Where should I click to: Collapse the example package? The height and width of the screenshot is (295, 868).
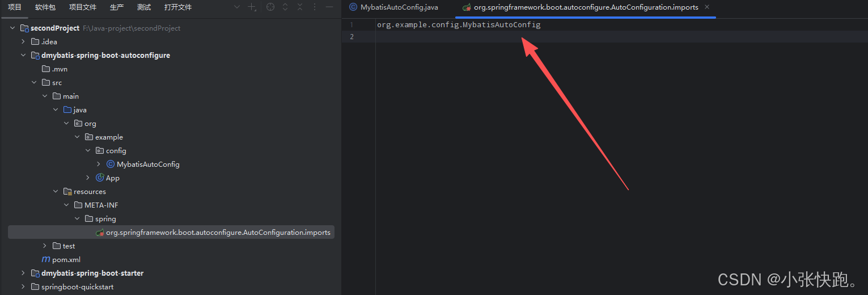[x=77, y=137]
